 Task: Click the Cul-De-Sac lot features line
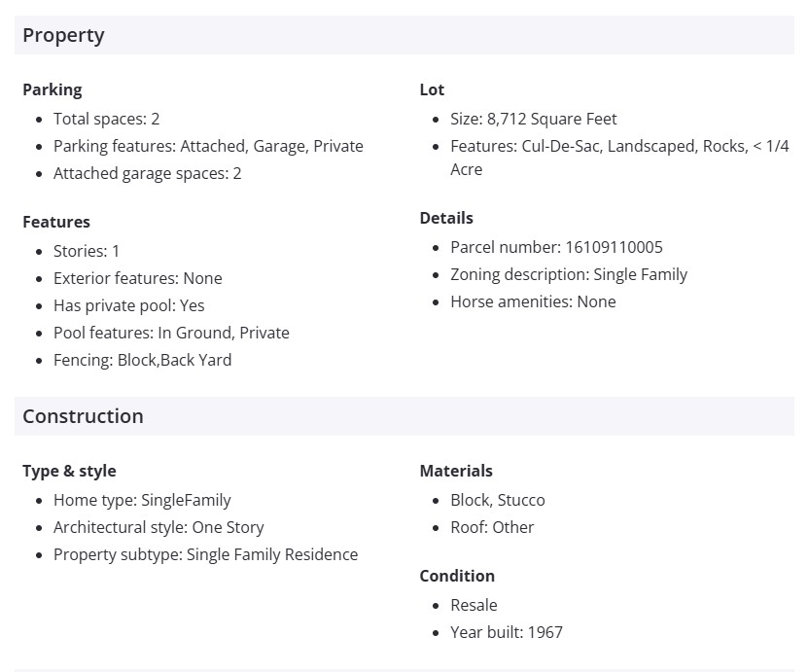coord(618,146)
